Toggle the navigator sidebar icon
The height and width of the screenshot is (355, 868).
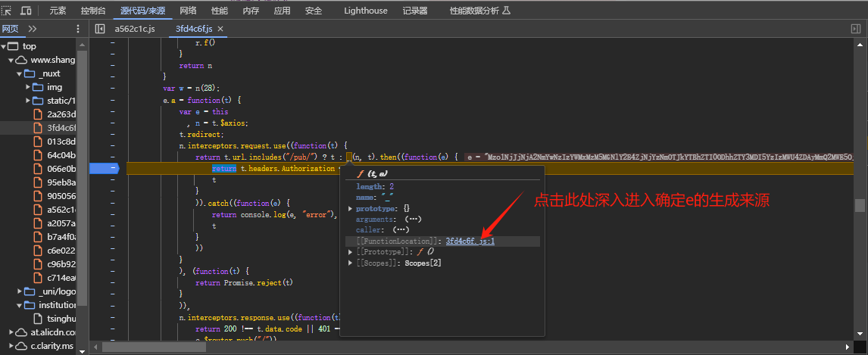tap(100, 29)
